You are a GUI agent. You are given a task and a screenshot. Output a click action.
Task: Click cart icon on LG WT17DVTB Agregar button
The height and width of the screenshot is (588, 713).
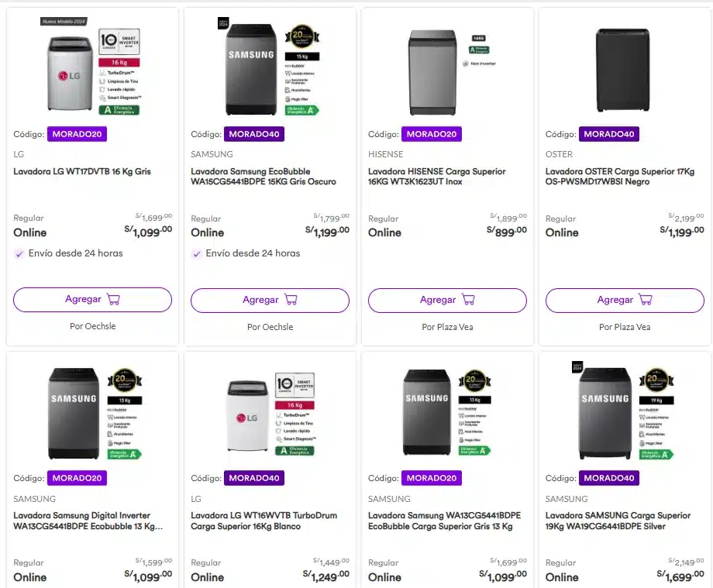click(x=113, y=300)
